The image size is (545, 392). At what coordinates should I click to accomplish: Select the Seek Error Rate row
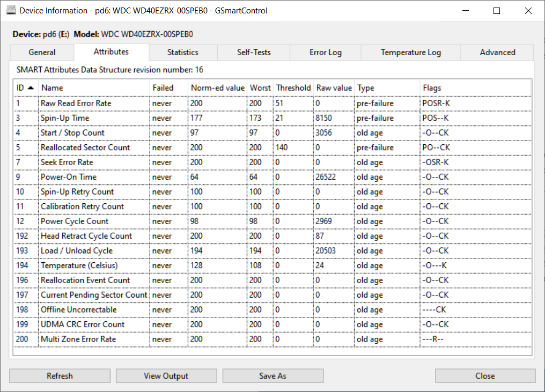272,162
